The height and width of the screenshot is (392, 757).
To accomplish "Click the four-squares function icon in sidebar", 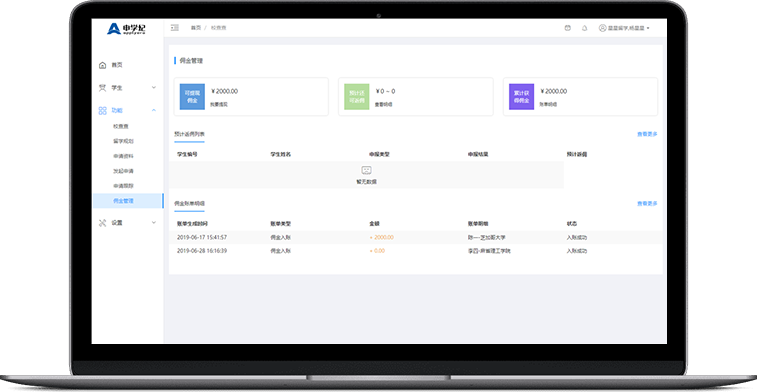I will coord(102,111).
